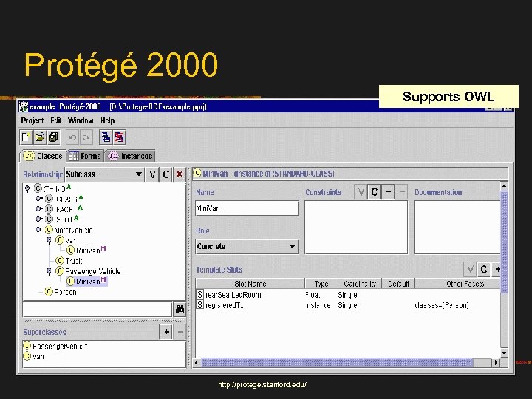Screen dimensions: 532x399
Task: Click the Template Slots C create button
Action: tap(484, 270)
